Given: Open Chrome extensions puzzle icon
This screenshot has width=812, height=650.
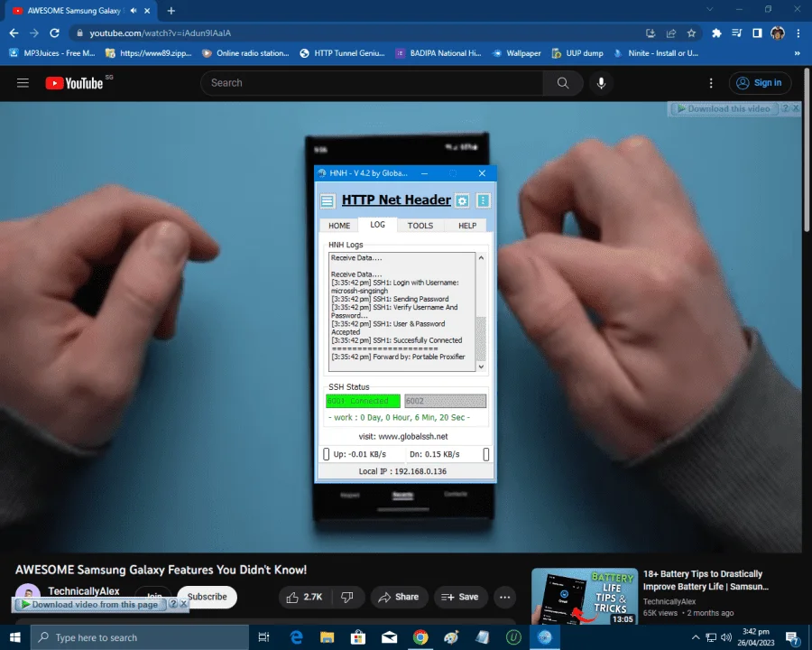Looking at the screenshot, I should click(x=716, y=33).
